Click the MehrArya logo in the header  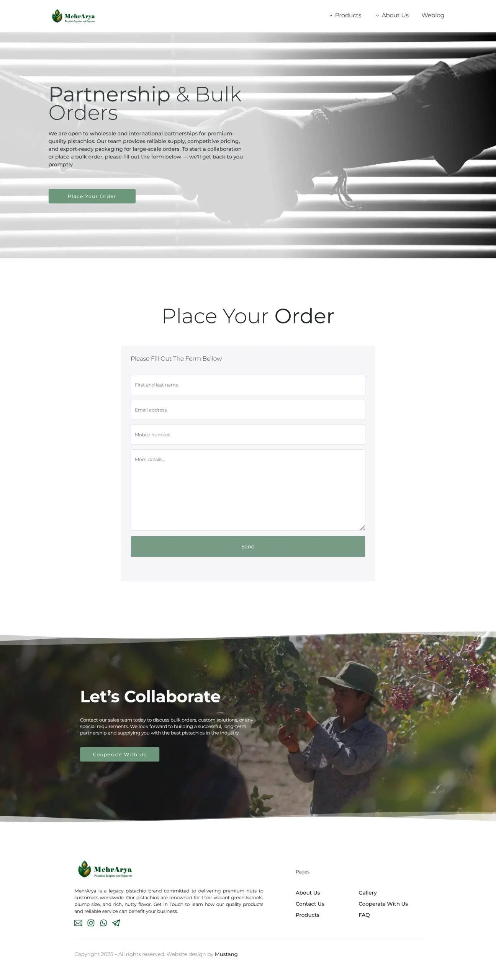click(x=74, y=16)
